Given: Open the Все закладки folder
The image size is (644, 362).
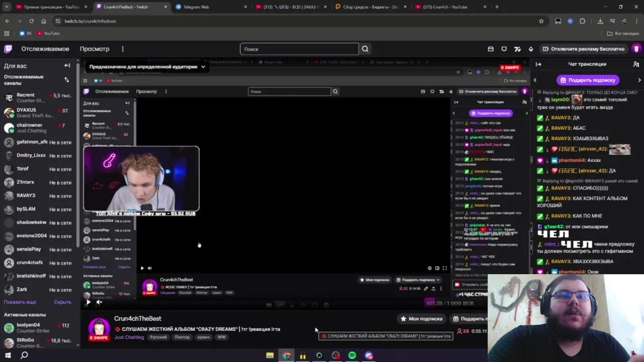Looking at the screenshot, I should [623, 33].
